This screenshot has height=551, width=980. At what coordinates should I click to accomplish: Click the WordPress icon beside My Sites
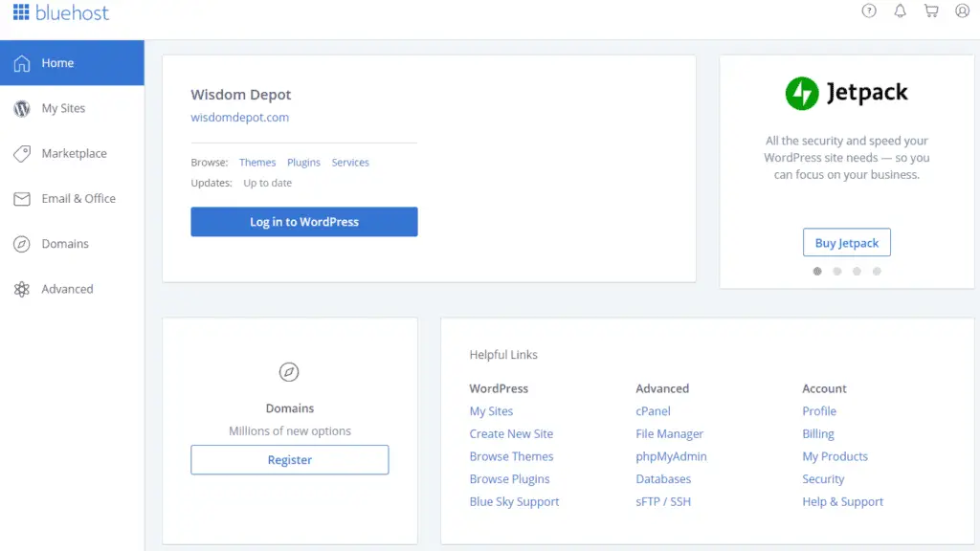[22, 108]
